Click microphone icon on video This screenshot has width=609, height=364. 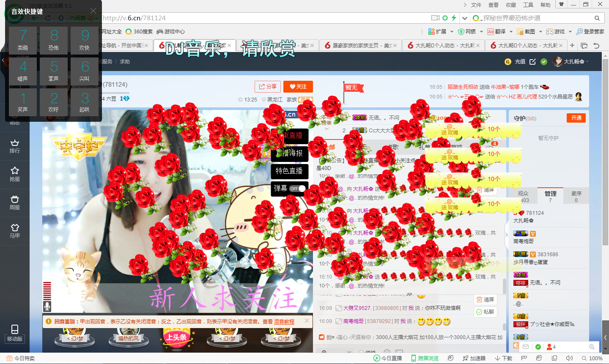(x=47, y=306)
